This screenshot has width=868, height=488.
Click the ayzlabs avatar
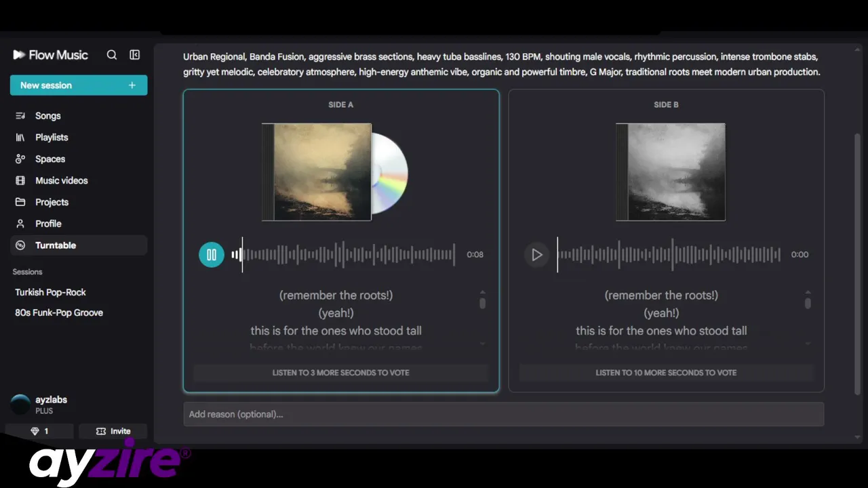tap(21, 405)
